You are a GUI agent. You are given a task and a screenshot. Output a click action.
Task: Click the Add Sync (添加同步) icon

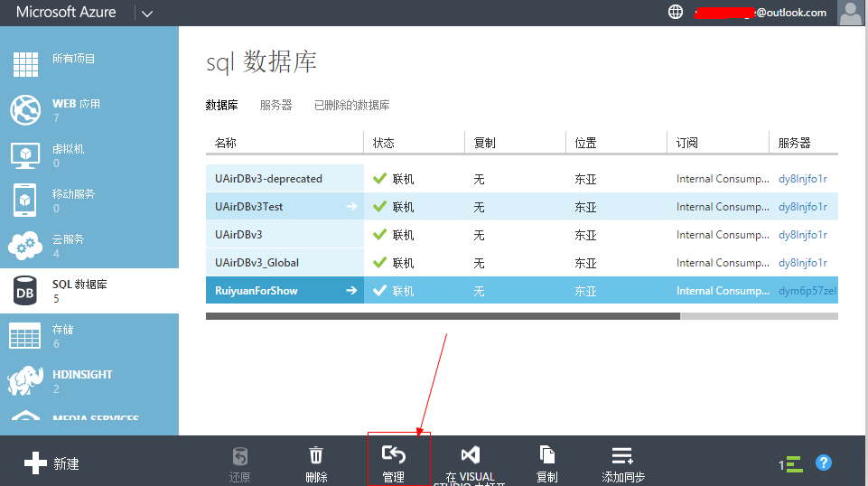click(622, 455)
